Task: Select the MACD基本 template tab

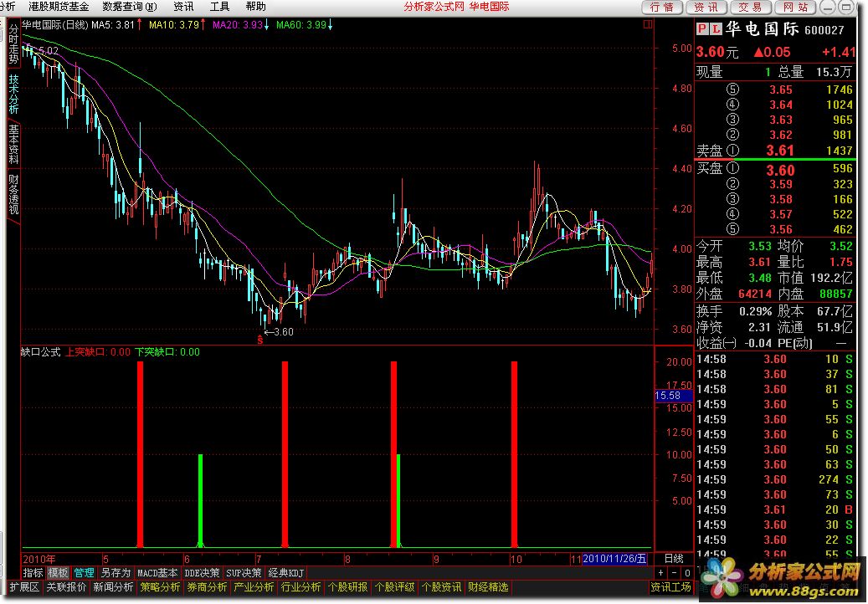Action: 157,573
